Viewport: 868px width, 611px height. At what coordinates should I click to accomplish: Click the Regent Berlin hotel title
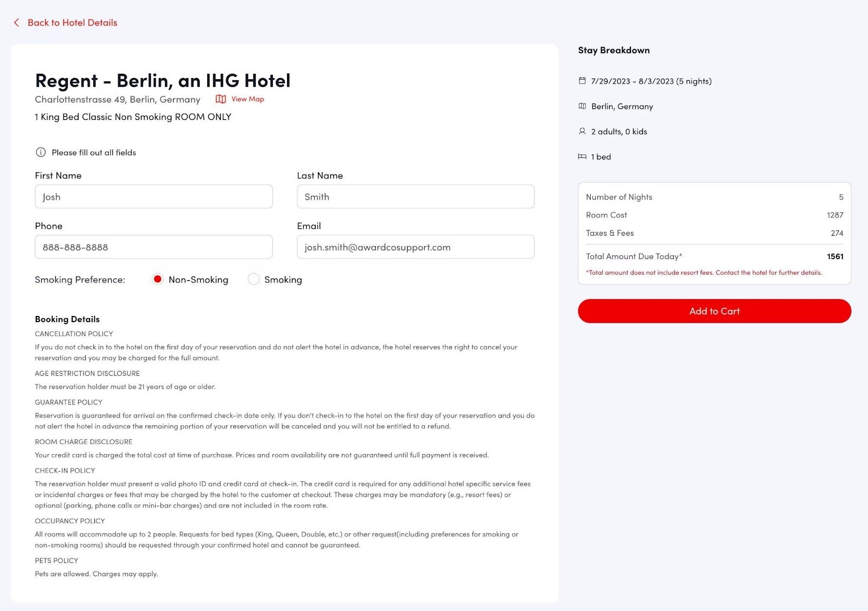[x=163, y=81]
